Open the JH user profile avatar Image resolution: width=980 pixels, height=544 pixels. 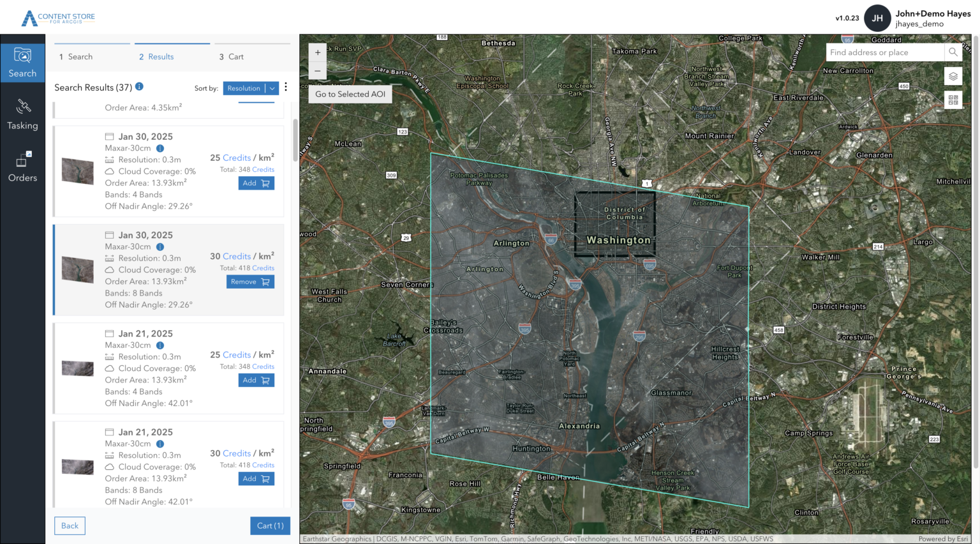[877, 19]
